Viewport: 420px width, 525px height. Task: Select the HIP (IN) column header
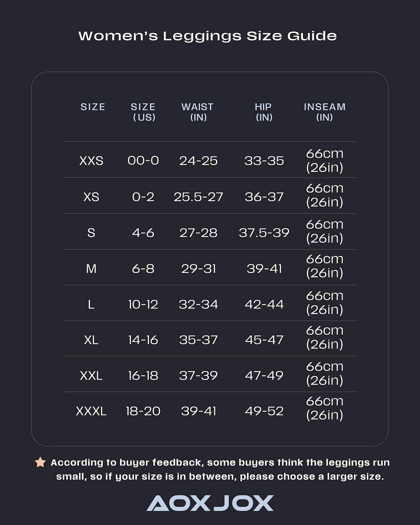pyautogui.click(x=263, y=112)
